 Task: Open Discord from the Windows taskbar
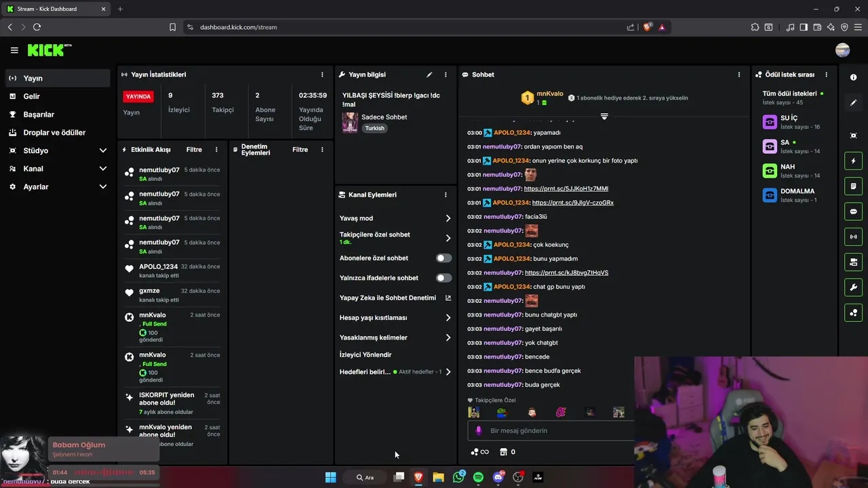(498, 477)
